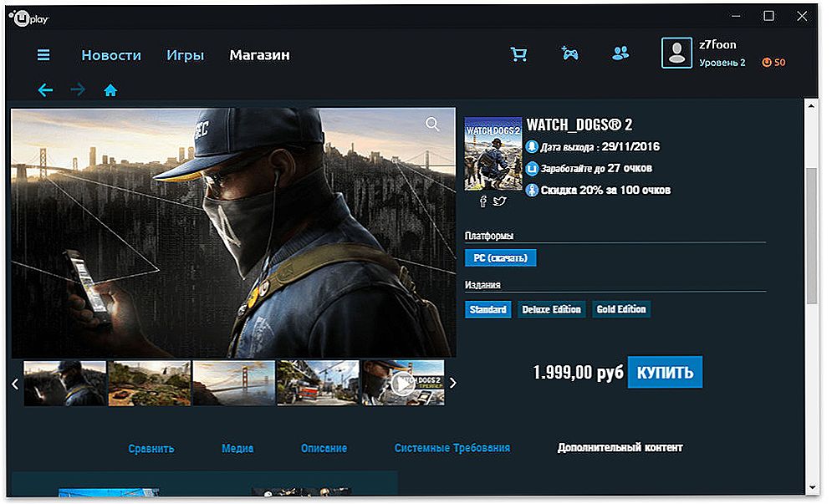The height and width of the screenshot is (504, 832).
Task: Click the main game screenshot
Action: [x=233, y=233]
